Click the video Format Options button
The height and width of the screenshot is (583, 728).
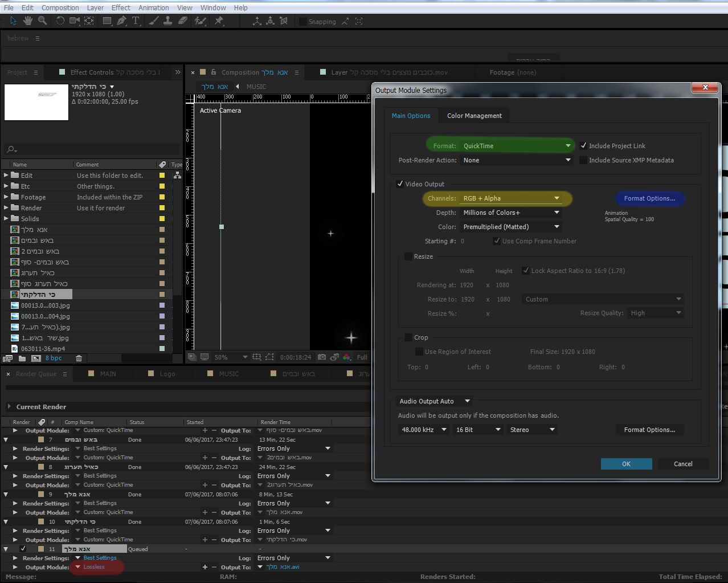tap(649, 198)
